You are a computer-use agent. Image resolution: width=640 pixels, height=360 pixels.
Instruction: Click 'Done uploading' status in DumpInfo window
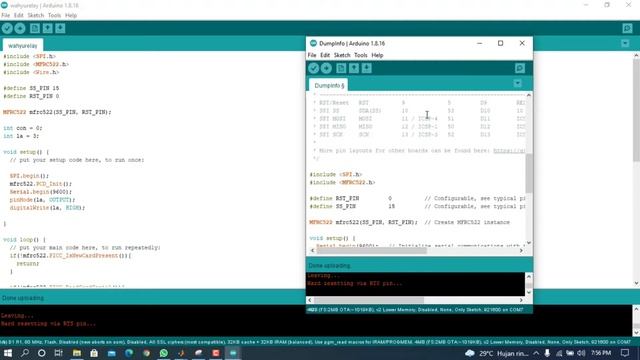click(329, 266)
